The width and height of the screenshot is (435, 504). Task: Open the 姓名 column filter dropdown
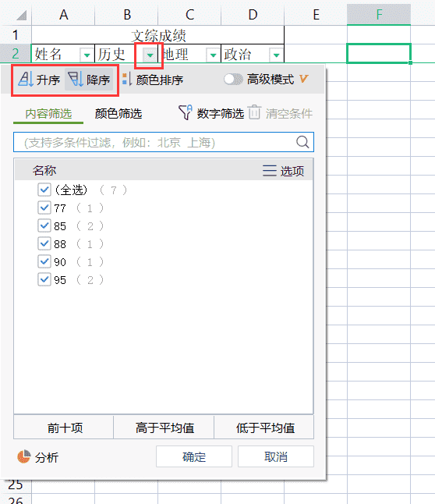tap(87, 55)
